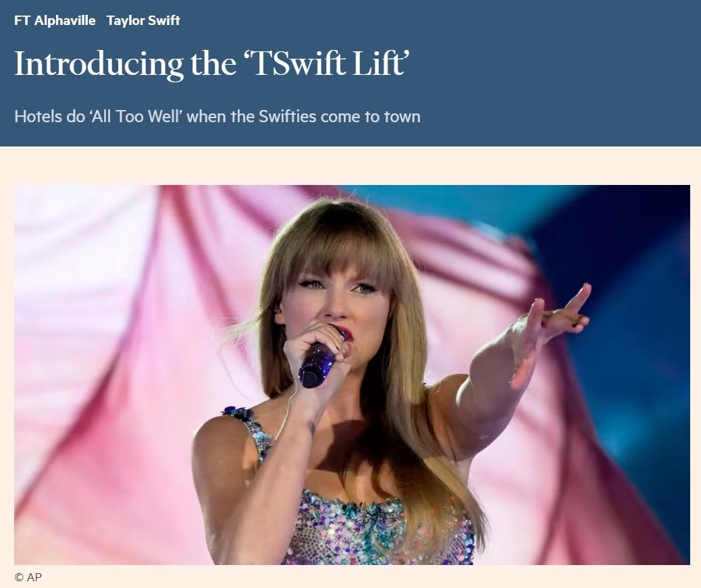Open the Taylor Swift topic tag
701x588 pixels.
[x=143, y=20]
